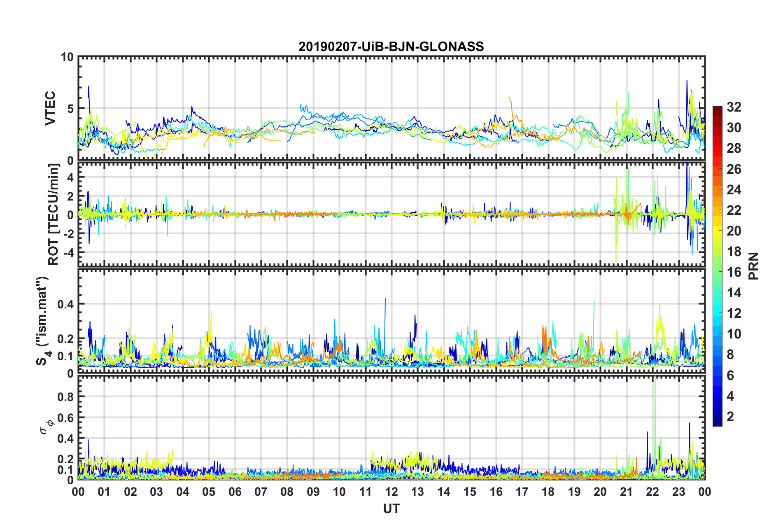Click the x-axis tick label 14
The height and width of the screenshot is (532, 783).
444,492
